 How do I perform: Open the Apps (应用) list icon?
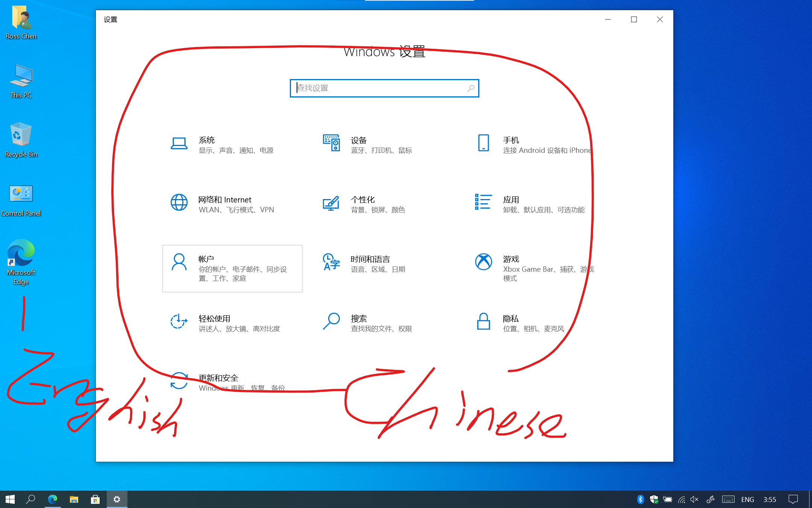click(x=483, y=202)
